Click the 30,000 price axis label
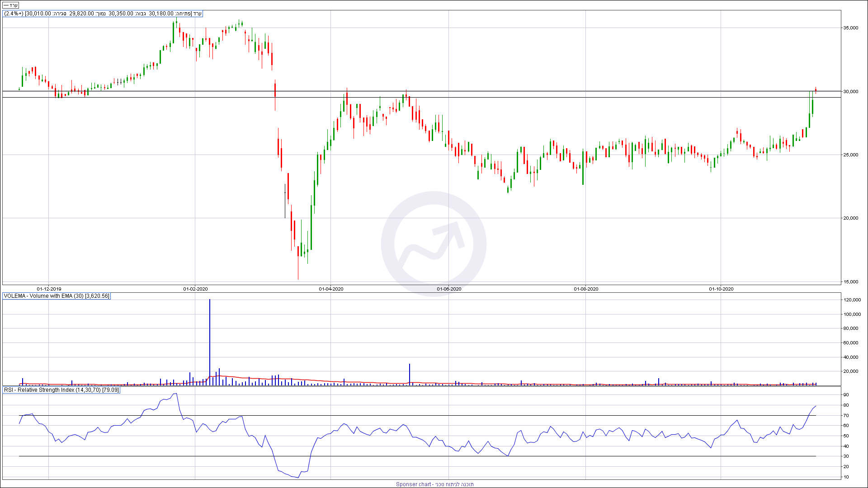Screen dimensions: 868x488 click(x=850, y=92)
